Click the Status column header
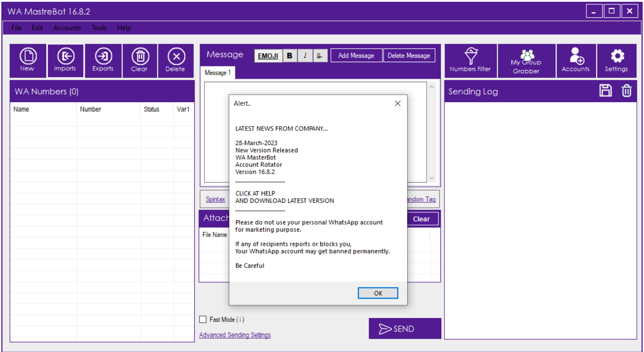This screenshot has width=644, height=352. [157, 109]
